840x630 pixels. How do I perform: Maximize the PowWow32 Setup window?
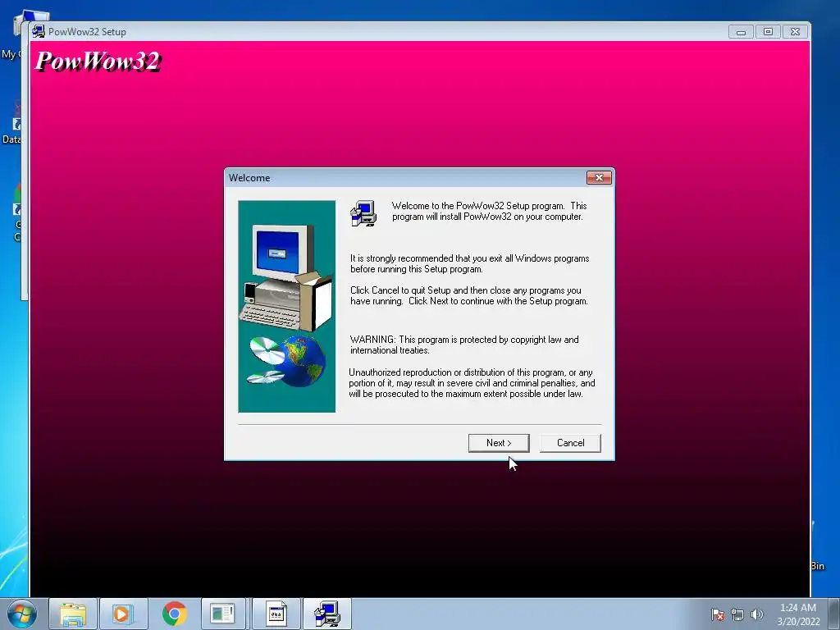coord(768,32)
